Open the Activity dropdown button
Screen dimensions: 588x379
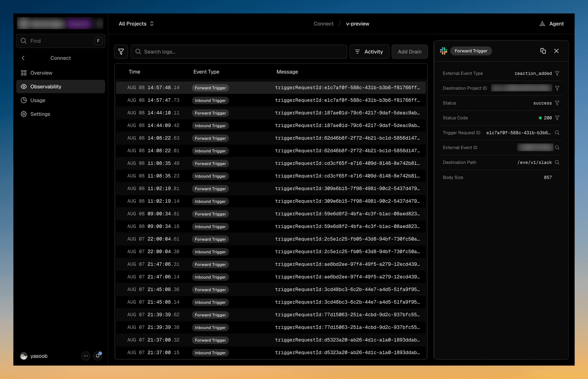pyautogui.click(x=369, y=52)
